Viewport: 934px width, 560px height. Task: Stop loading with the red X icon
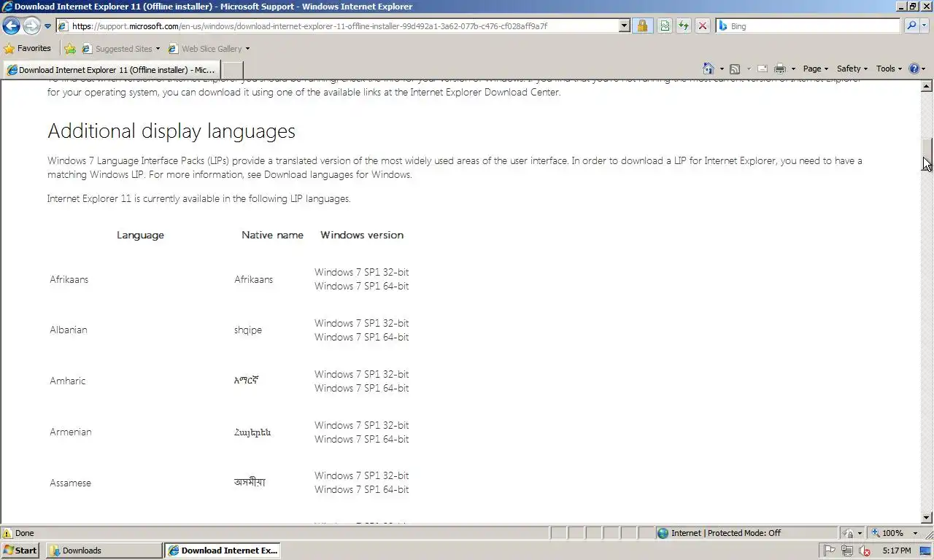(x=703, y=26)
